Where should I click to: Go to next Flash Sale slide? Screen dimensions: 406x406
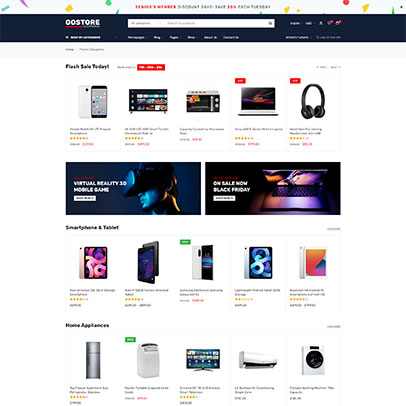(335, 67)
